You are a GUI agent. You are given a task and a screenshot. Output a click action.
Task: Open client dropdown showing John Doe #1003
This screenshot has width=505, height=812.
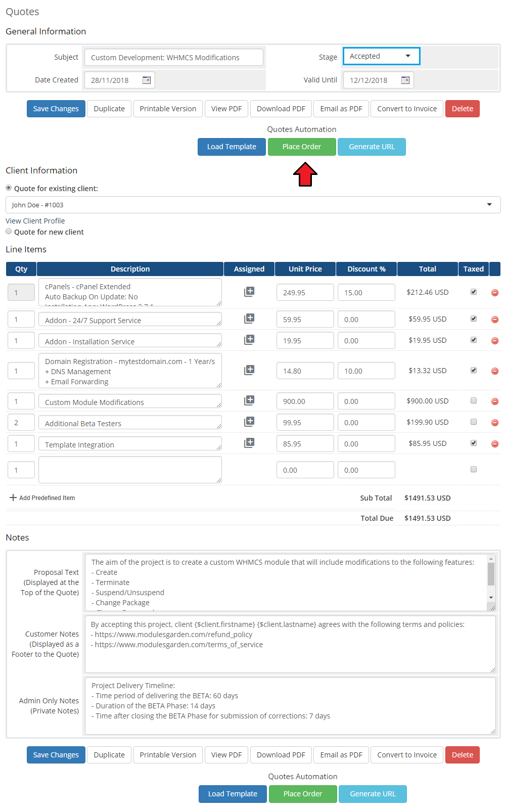click(253, 205)
